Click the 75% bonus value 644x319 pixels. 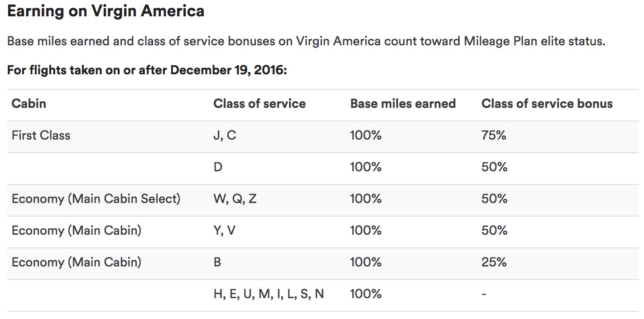494,135
